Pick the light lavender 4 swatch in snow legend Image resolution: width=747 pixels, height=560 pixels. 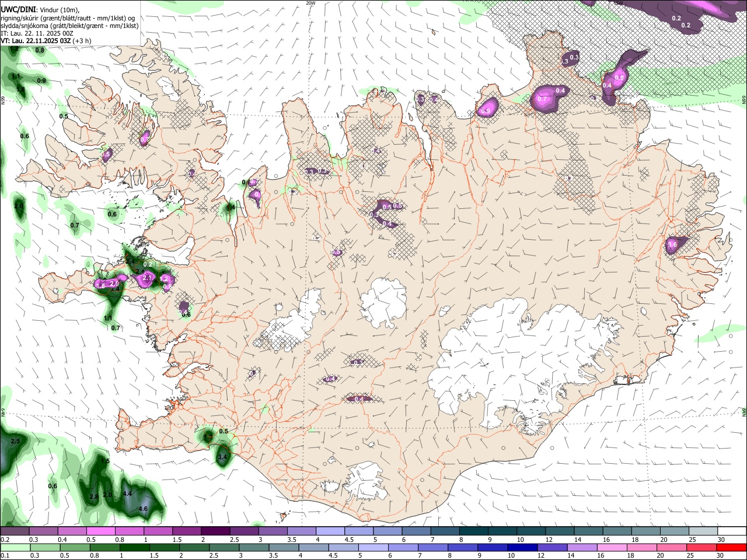coord(330,531)
